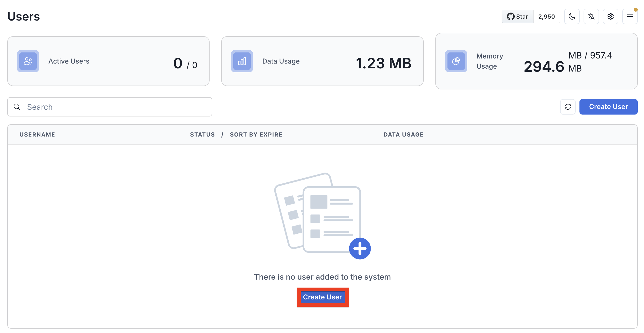Open settings with gear icon
644x333 pixels.
point(610,16)
